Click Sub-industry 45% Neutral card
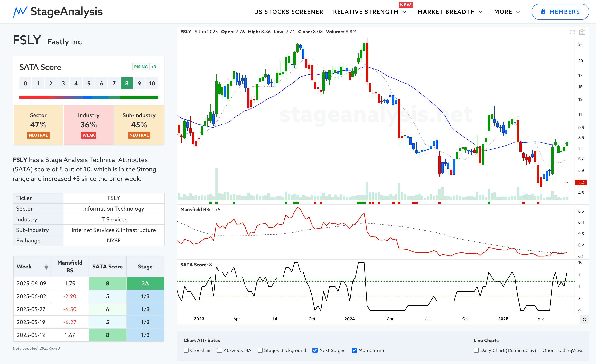596x364 pixels. 139,125
